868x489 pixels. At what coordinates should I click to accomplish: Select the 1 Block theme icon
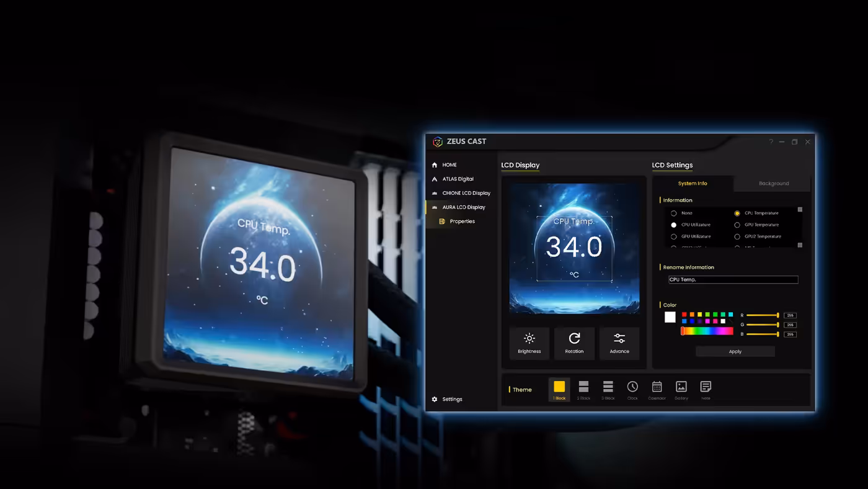(559, 389)
